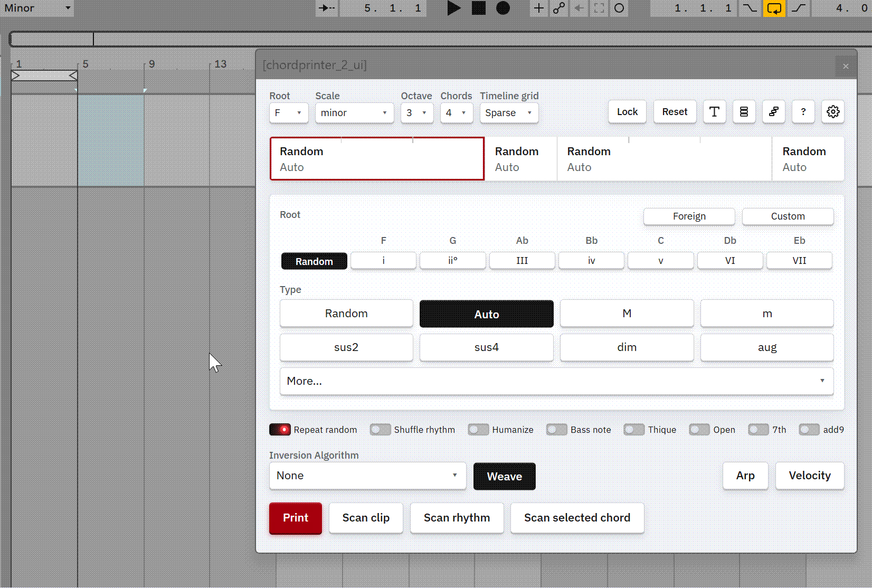The image size is (872, 588).
Task: Toggle the punch-in point icon
Action: click(x=750, y=8)
